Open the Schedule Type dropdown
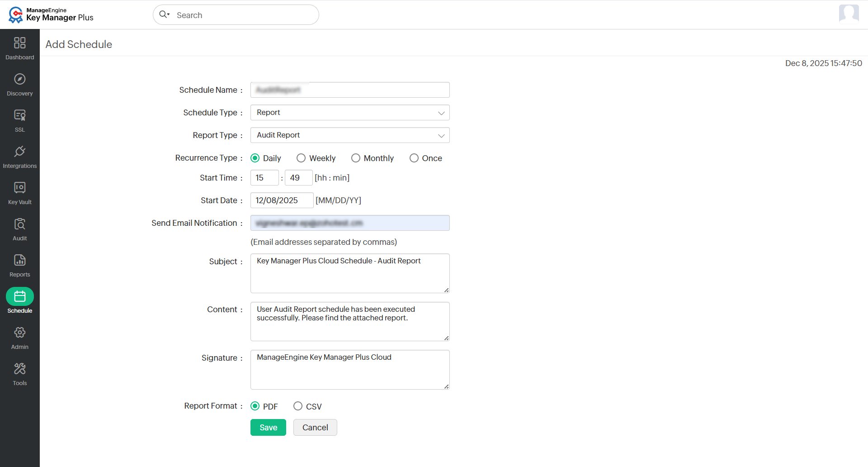The image size is (868, 467). coord(350,113)
